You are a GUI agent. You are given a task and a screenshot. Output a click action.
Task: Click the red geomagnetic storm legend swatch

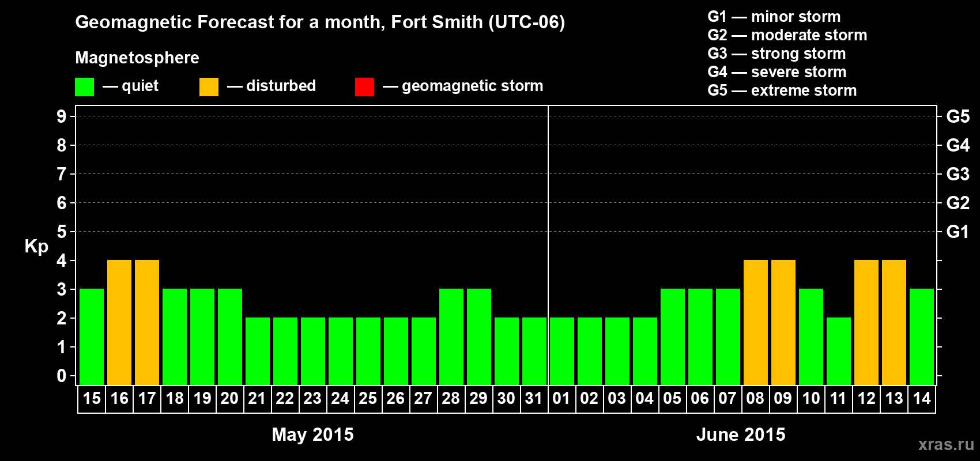coord(364,87)
